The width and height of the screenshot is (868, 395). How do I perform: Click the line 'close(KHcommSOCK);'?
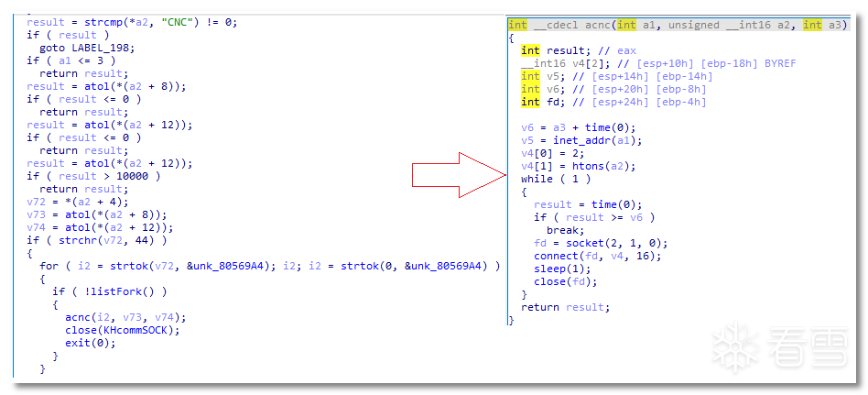[123, 330]
